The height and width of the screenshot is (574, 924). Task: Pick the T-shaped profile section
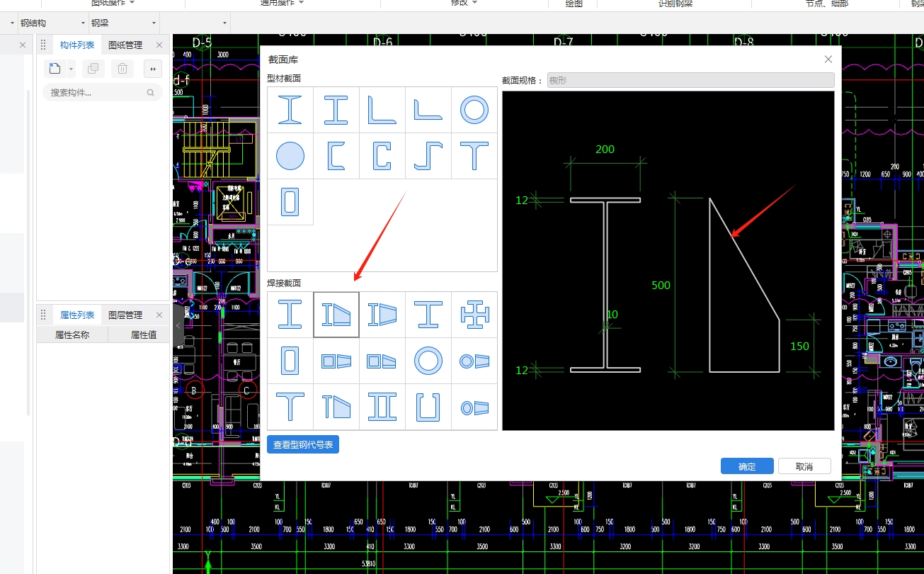[474, 156]
